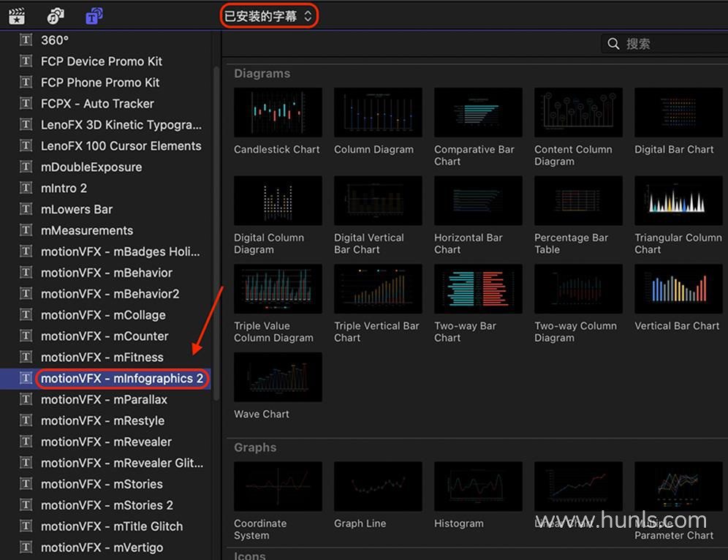Viewport: 728px width, 560px height.
Task: Select the Vertical Bar Chart thumbnail
Action: [x=679, y=289]
